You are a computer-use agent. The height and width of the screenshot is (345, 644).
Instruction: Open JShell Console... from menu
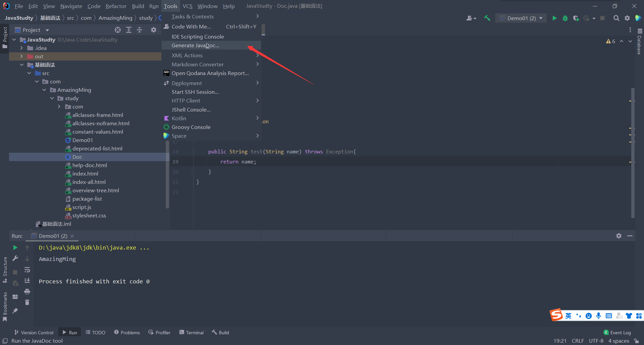coord(211,110)
